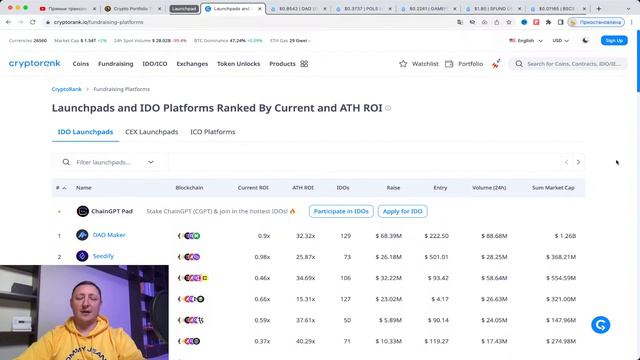Click the Entry column header
Viewport: 640px width, 360px height.
pos(440,188)
